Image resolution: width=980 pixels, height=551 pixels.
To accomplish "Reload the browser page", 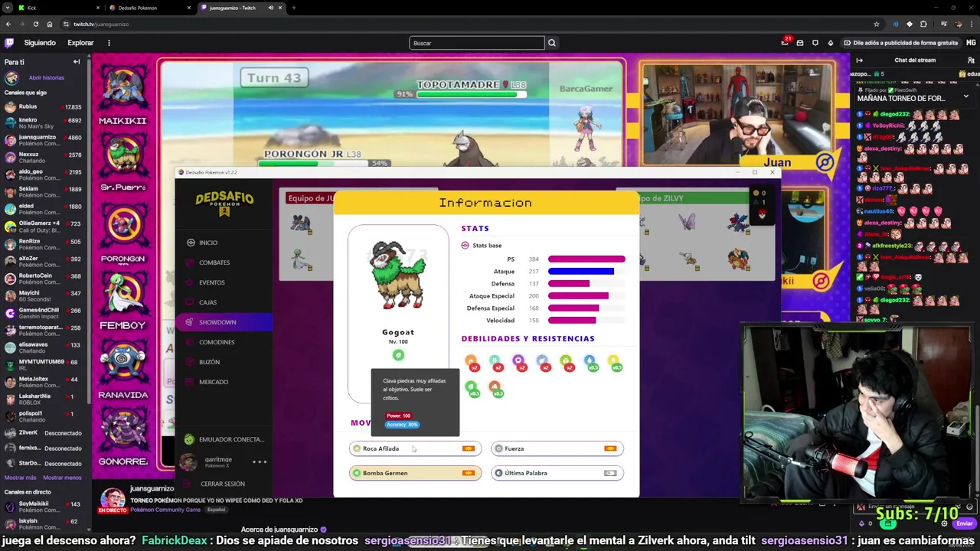I will tap(35, 24).
